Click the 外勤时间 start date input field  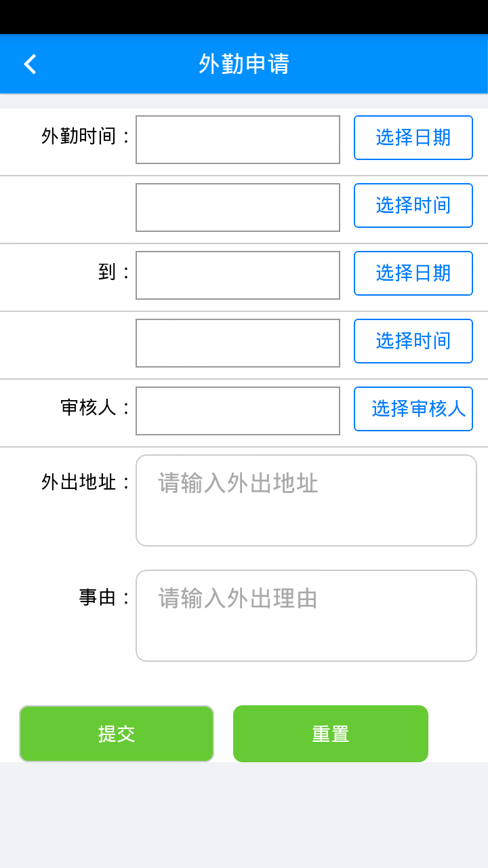coord(237,140)
